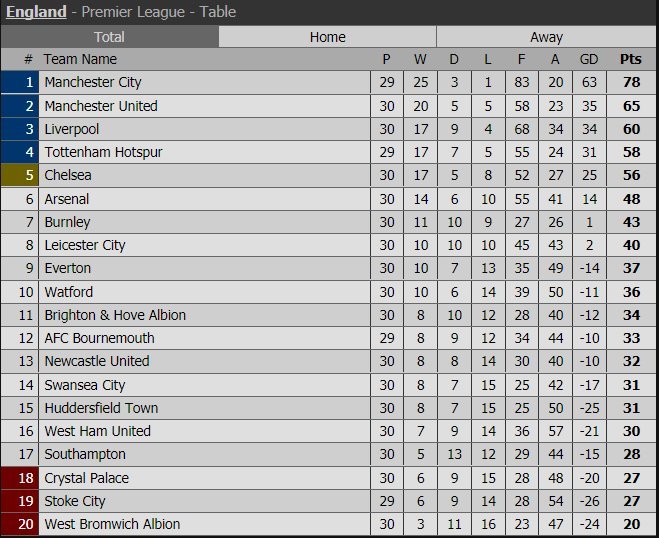659x538 pixels.
Task: Switch to the Total tab
Action: [109, 37]
